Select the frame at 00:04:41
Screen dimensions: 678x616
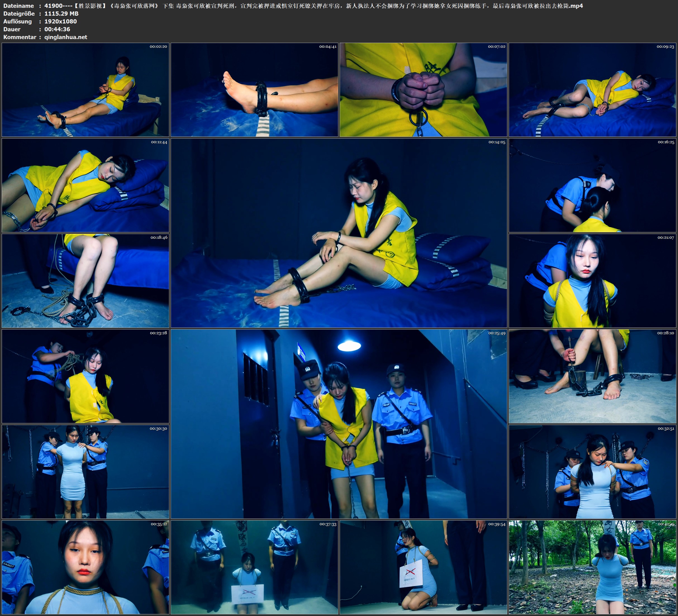click(254, 90)
